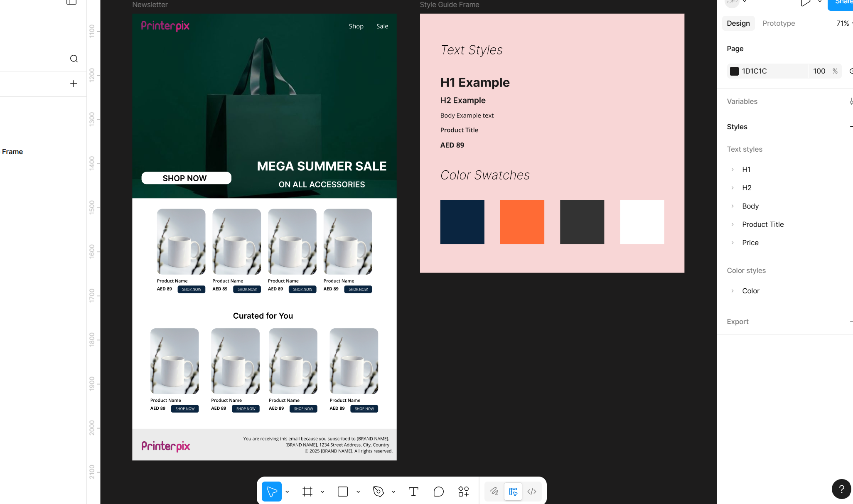Viewport: 853px width, 504px height.
Task: Expand the Color style group
Action: point(733,291)
